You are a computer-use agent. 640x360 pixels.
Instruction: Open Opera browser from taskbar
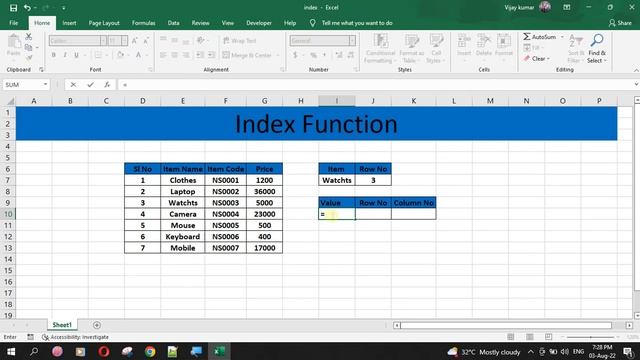[x=104, y=351]
